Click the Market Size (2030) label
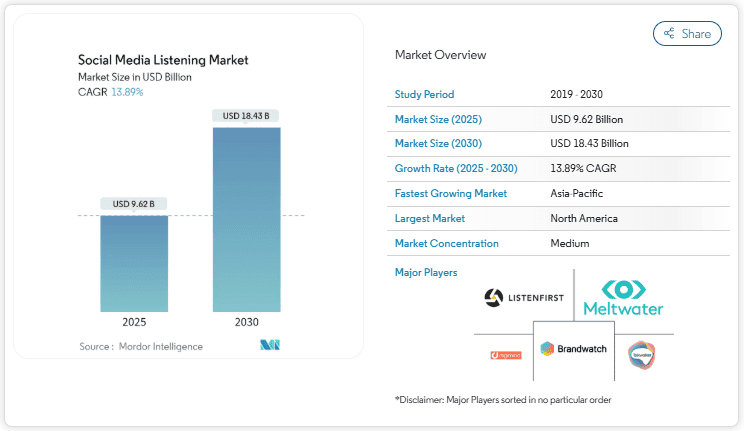Viewport: 744px width, 431px height. (438, 143)
